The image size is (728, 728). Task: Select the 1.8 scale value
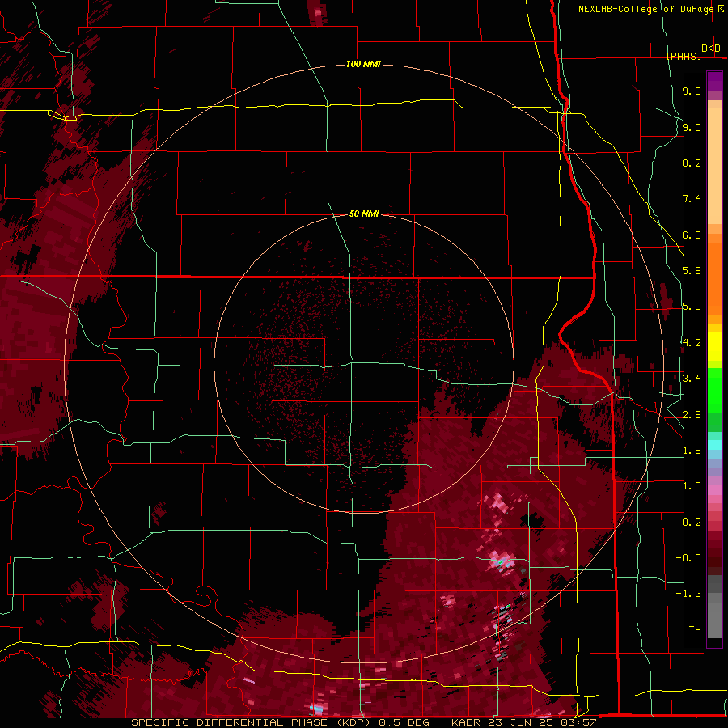(x=692, y=451)
